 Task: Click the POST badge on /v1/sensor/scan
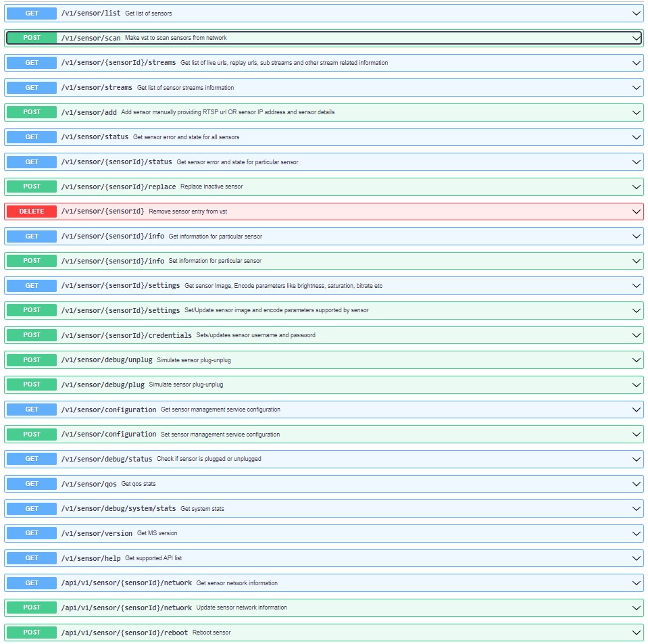click(30, 38)
